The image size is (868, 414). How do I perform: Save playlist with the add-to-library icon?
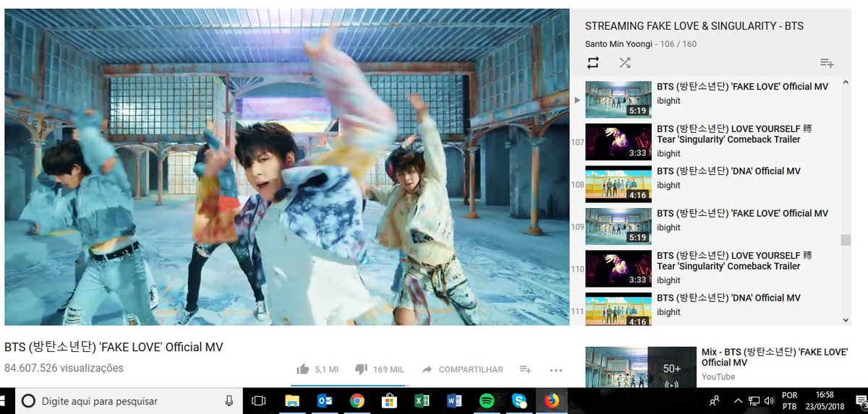[x=827, y=64]
